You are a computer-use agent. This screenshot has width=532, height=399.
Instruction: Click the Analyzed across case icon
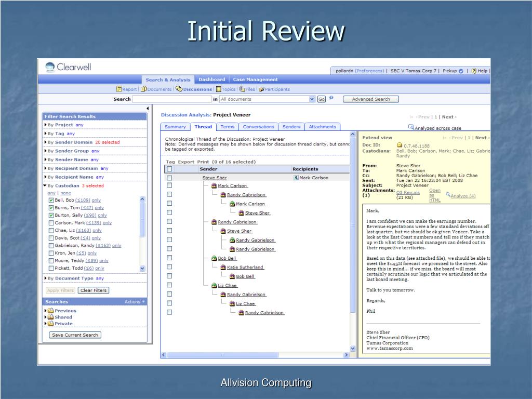(x=411, y=127)
